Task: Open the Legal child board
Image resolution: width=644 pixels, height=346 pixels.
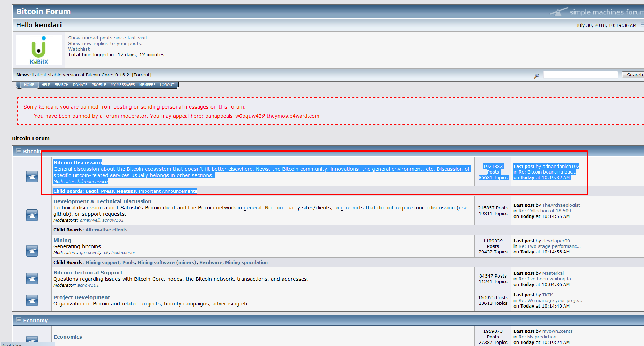Action: tap(92, 191)
